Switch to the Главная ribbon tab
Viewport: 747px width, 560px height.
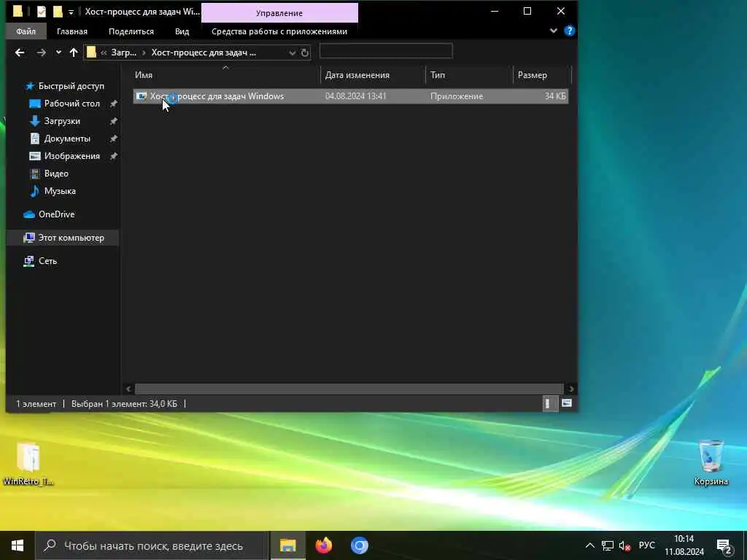[72, 31]
